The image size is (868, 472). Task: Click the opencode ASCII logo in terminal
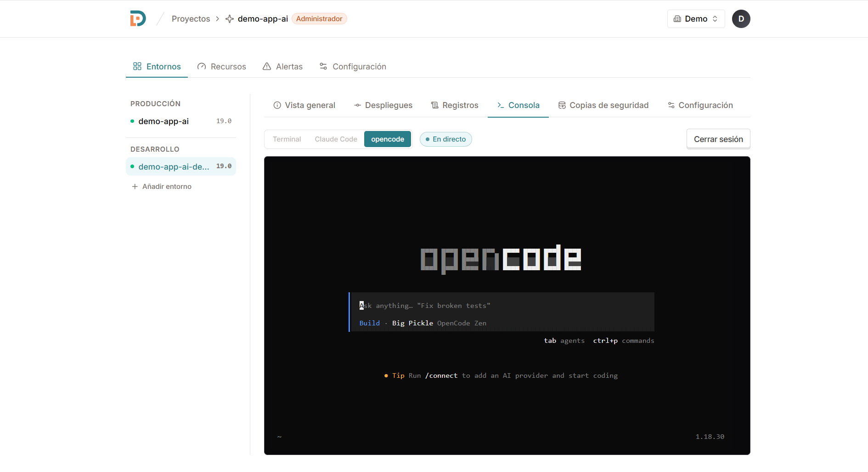tap(501, 259)
